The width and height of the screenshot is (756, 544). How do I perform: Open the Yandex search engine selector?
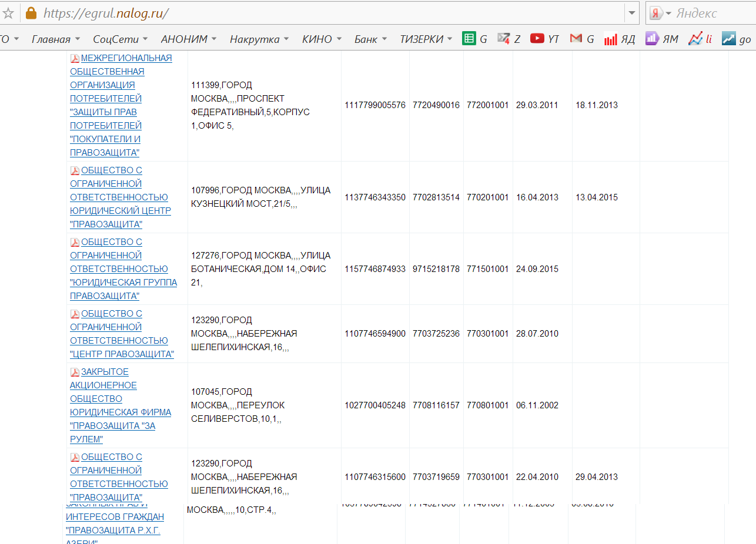(x=661, y=13)
